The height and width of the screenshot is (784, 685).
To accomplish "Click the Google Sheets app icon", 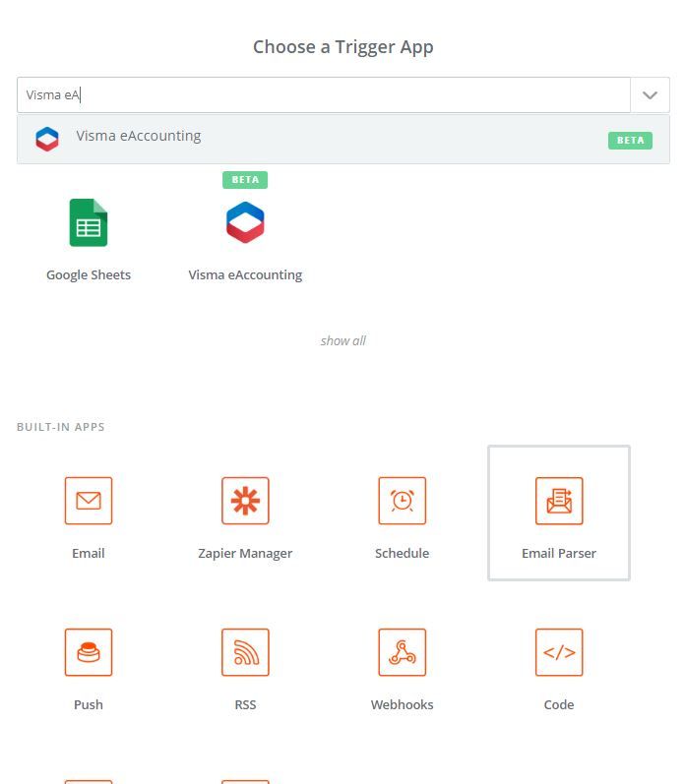I will (x=89, y=222).
